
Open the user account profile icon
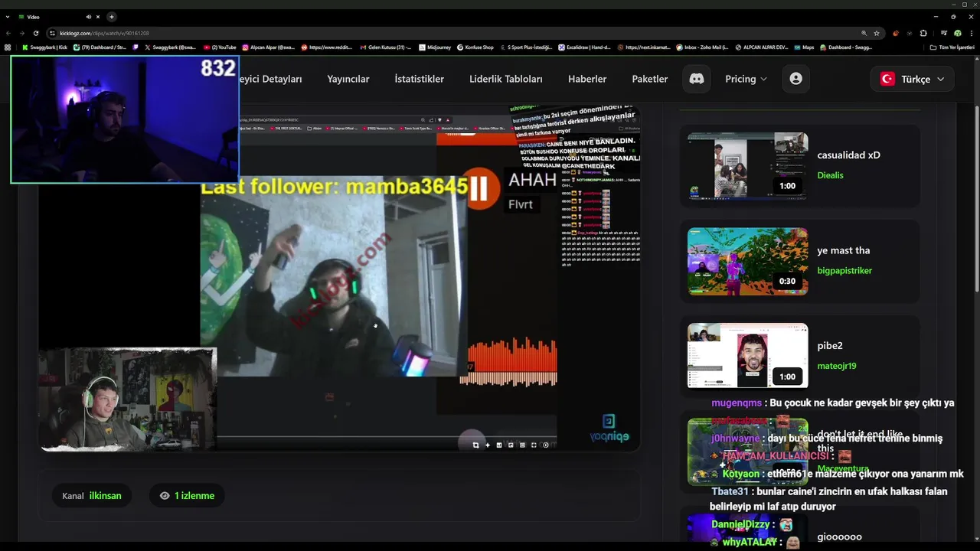[795, 79]
